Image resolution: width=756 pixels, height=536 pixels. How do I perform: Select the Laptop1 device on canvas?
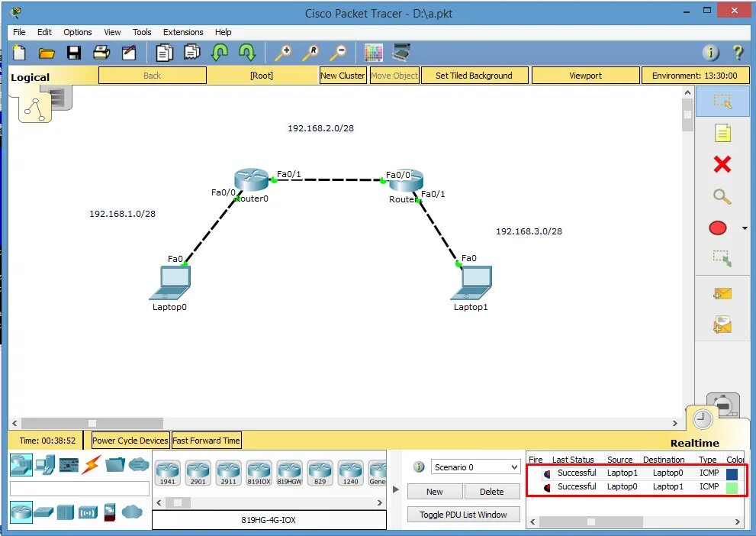pyautogui.click(x=471, y=283)
